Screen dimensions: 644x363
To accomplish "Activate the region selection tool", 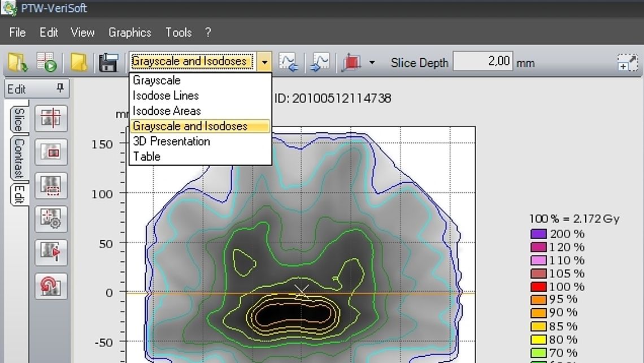I will pyautogui.click(x=51, y=186).
